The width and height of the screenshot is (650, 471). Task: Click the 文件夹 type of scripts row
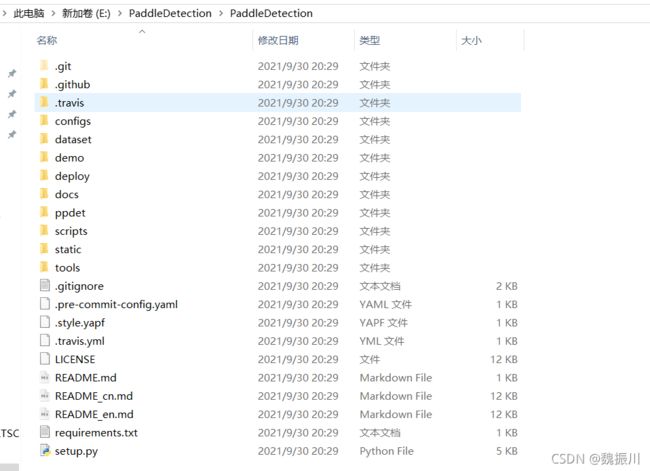(375, 231)
